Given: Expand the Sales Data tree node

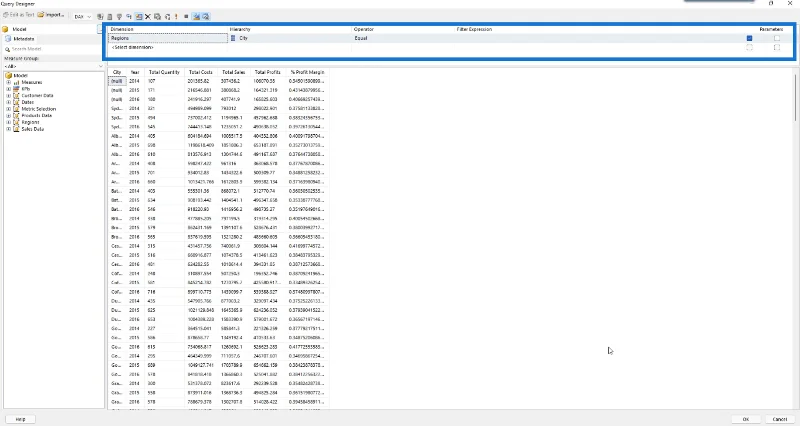Looking at the screenshot, I should [8, 129].
